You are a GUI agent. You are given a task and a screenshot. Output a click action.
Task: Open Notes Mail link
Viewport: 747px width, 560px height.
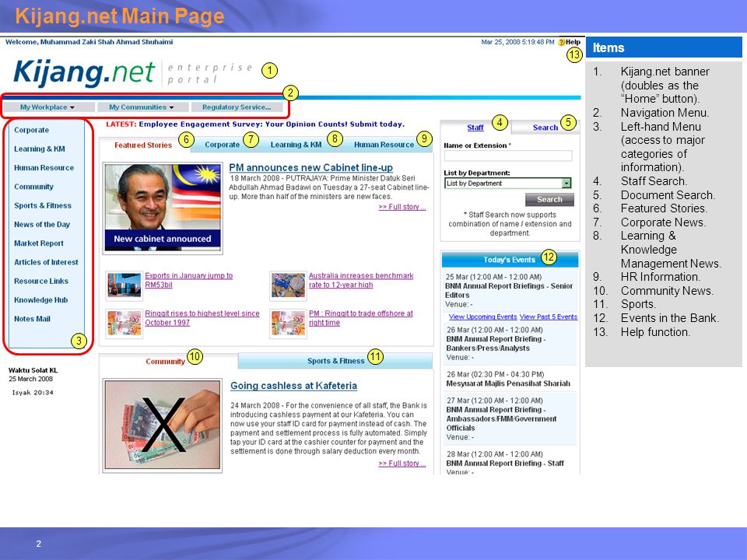pyautogui.click(x=32, y=319)
